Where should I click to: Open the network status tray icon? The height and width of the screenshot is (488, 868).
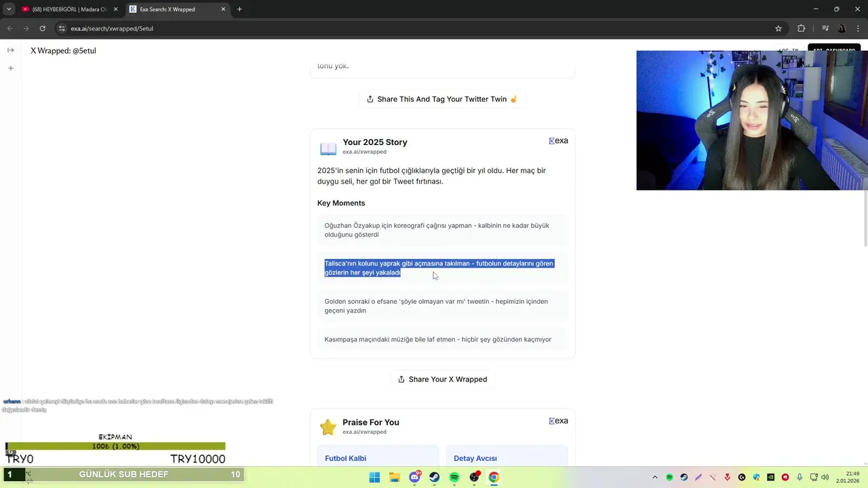tap(813, 477)
